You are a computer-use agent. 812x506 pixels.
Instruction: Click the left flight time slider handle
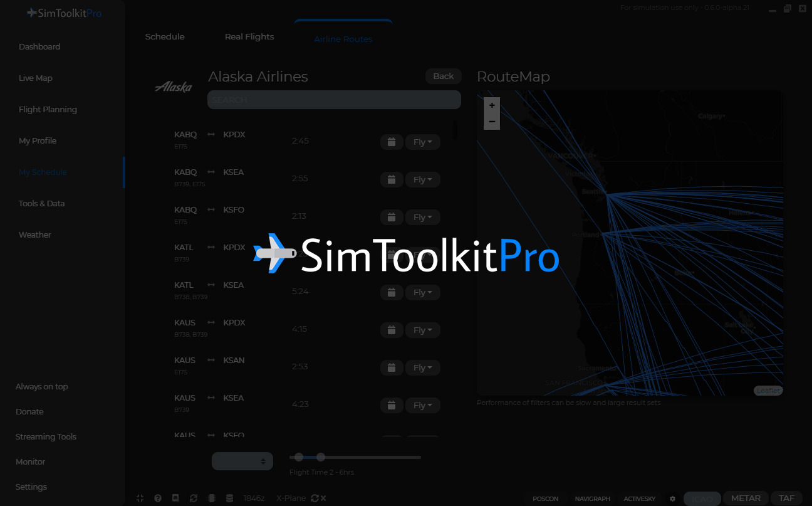coord(299,457)
